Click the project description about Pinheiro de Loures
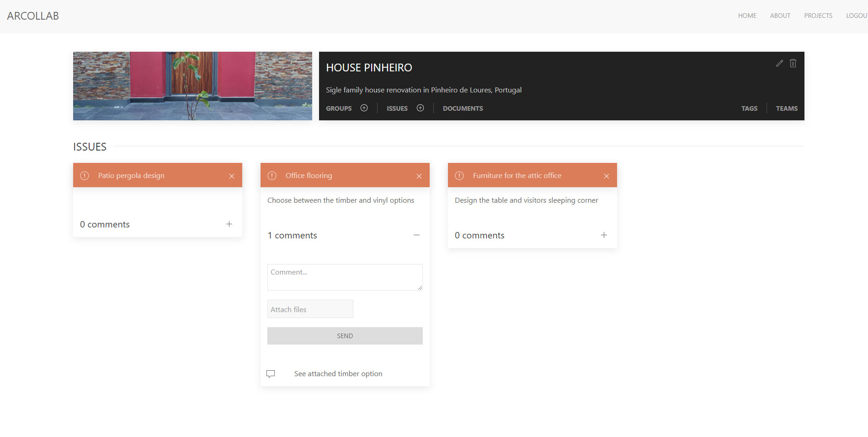 tap(424, 90)
